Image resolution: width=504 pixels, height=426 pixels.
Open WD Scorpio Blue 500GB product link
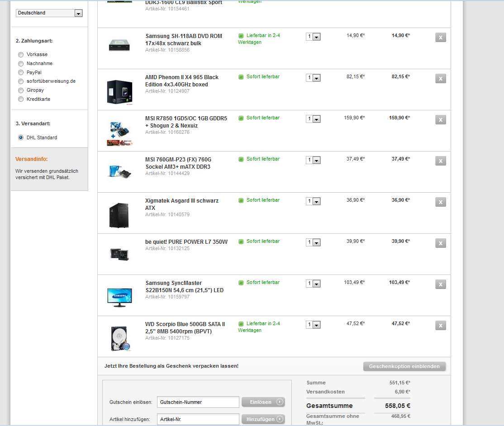click(x=185, y=327)
